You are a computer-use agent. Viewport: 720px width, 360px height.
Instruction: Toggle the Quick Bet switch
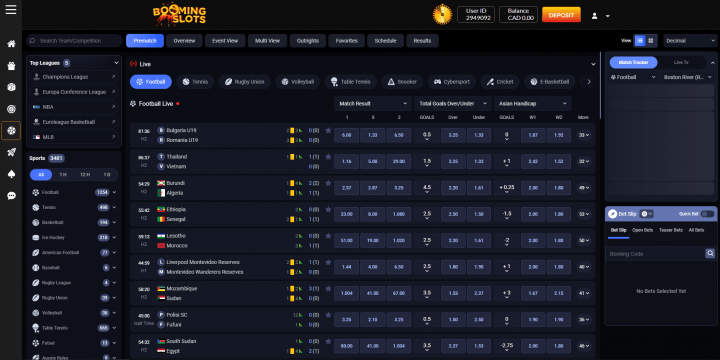coord(708,214)
